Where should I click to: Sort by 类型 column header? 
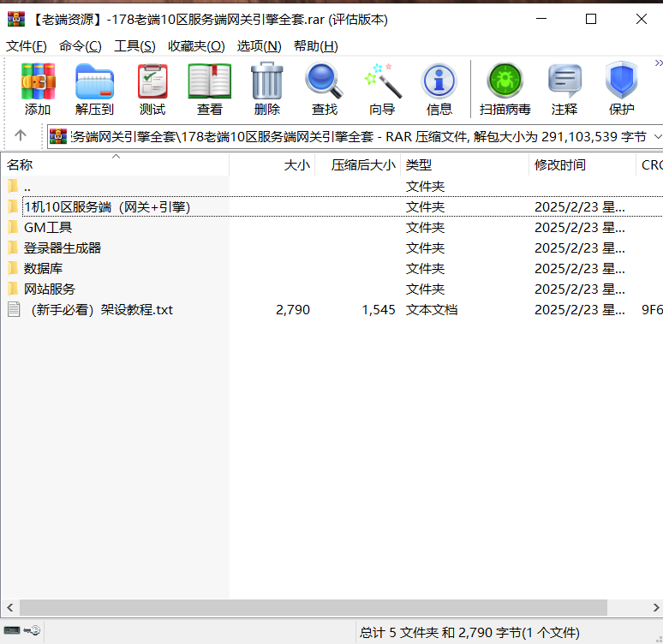(x=464, y=164)
